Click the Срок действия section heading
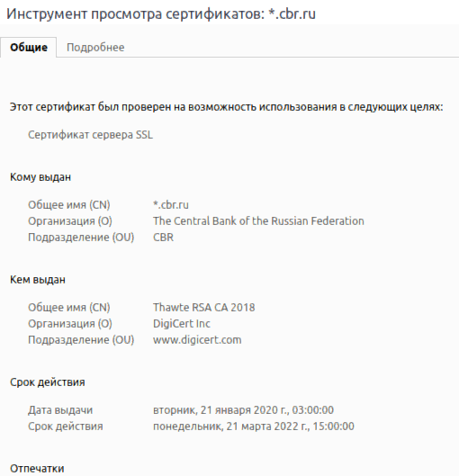This screenshot has height=476, width=459. pos(48,382)
